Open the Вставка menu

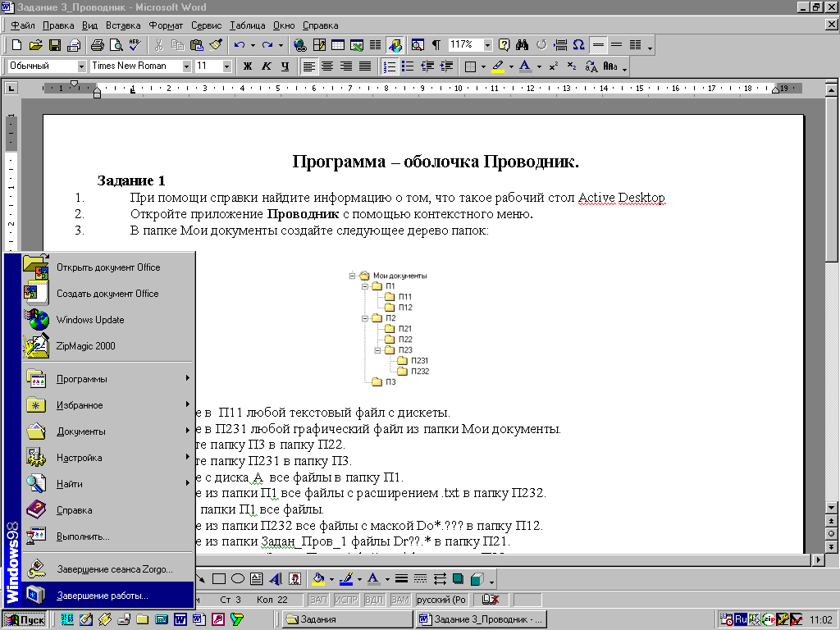pyautogui.click(x=123, y=25)
